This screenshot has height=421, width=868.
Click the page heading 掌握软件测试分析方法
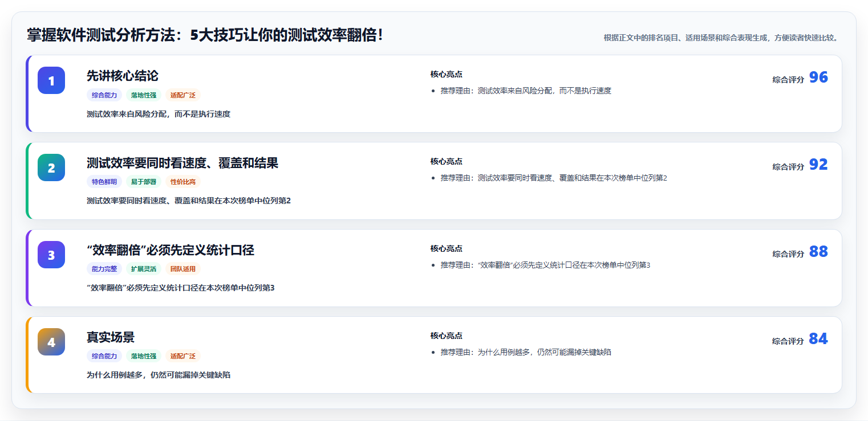click(205, 35)
